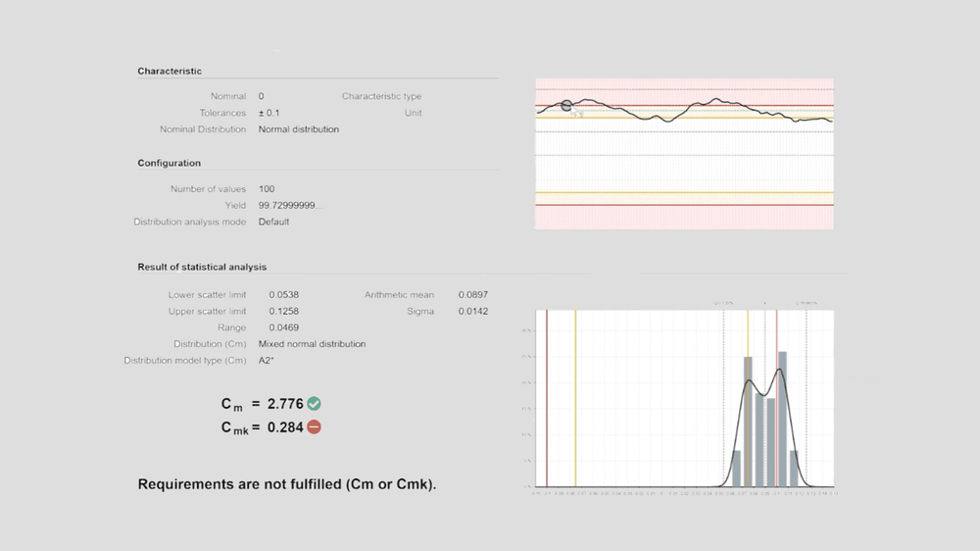Click the Cm value 2.776

click(x=285, y=404)
